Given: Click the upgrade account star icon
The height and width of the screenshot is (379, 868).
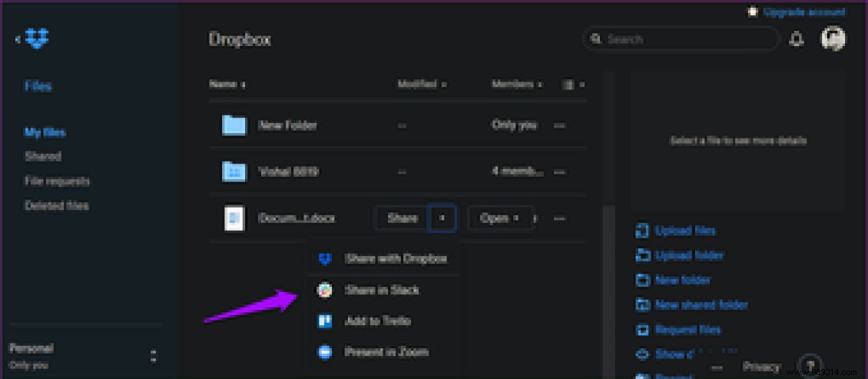Looking at the screenshot, I should 754,12.
